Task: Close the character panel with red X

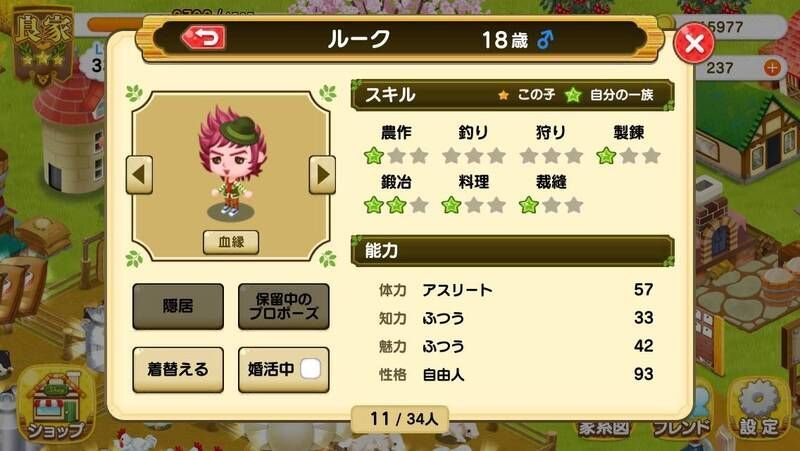Action: [x=694, y=43]
